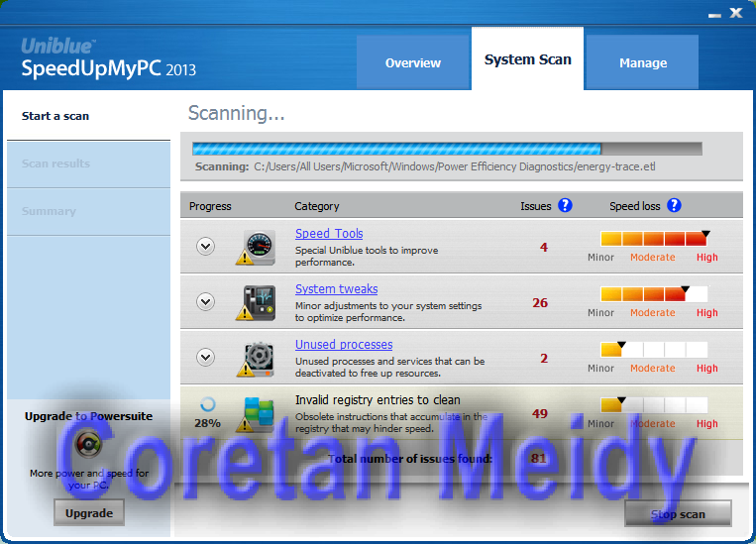Click the Upgrade to Powersuite heading
Viewport: 756px width, 544px height.
pyautogui.click(x=89, y=416)
